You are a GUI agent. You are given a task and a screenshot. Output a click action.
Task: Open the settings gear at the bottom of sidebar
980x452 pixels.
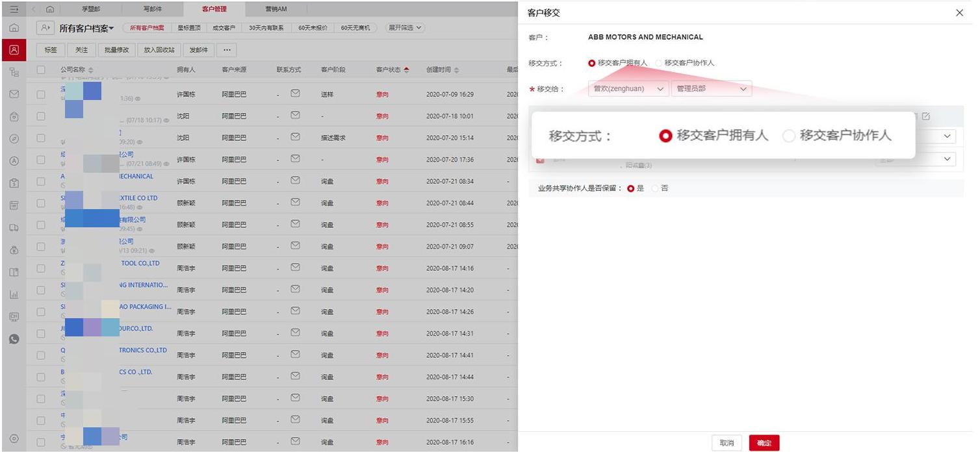click(14, 438)
